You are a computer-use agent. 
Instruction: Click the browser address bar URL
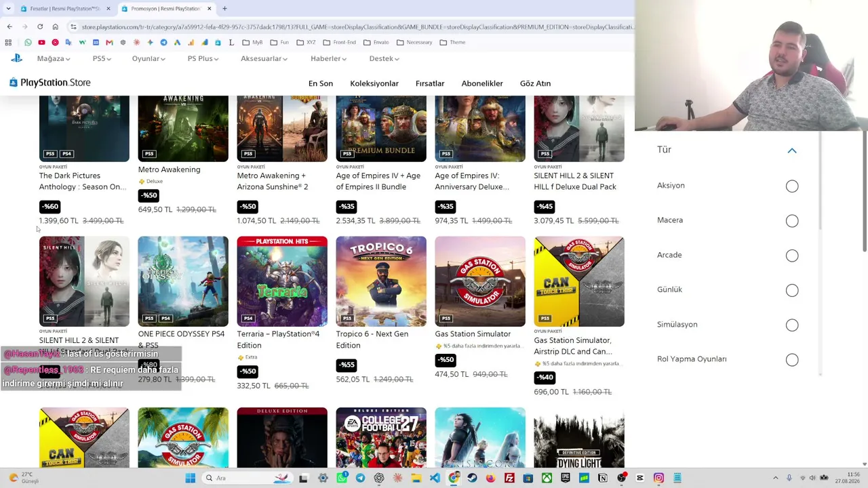pos(357,26)
